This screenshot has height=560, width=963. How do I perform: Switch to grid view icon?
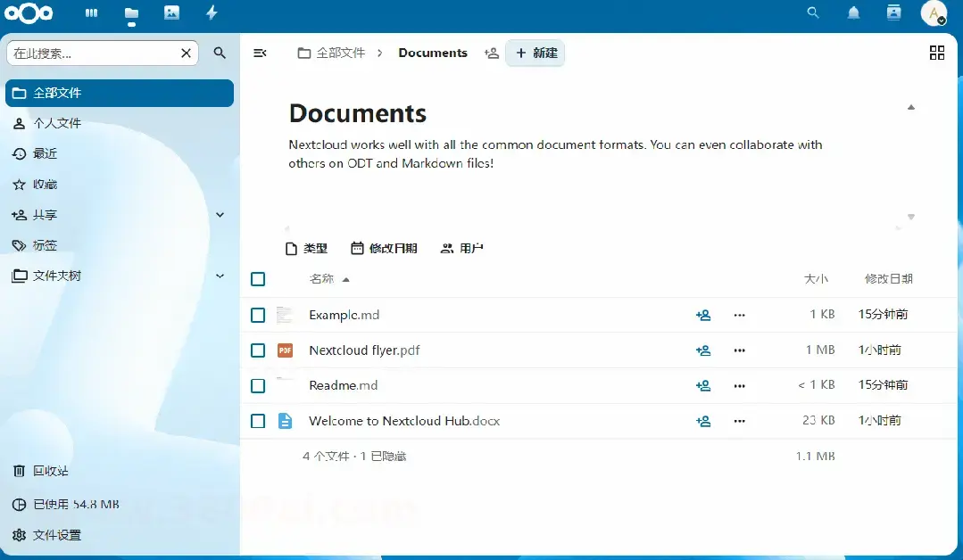click(936, 53)
